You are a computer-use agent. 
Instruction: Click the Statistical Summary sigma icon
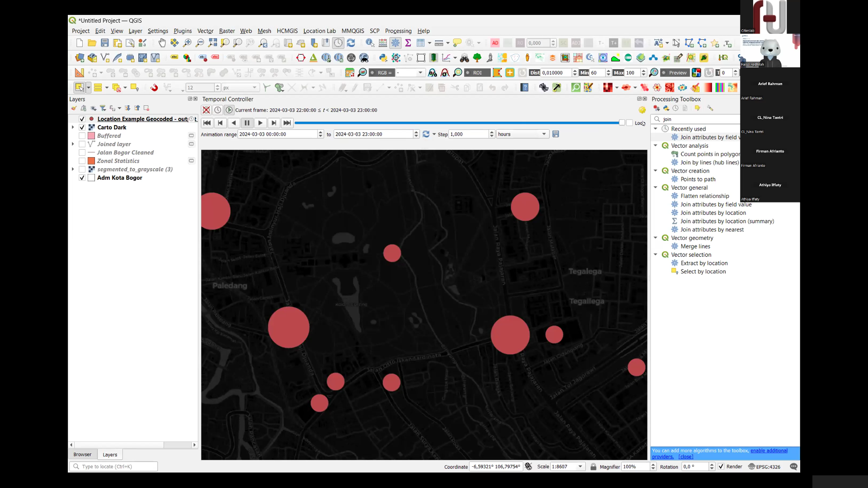click(408, 43)
